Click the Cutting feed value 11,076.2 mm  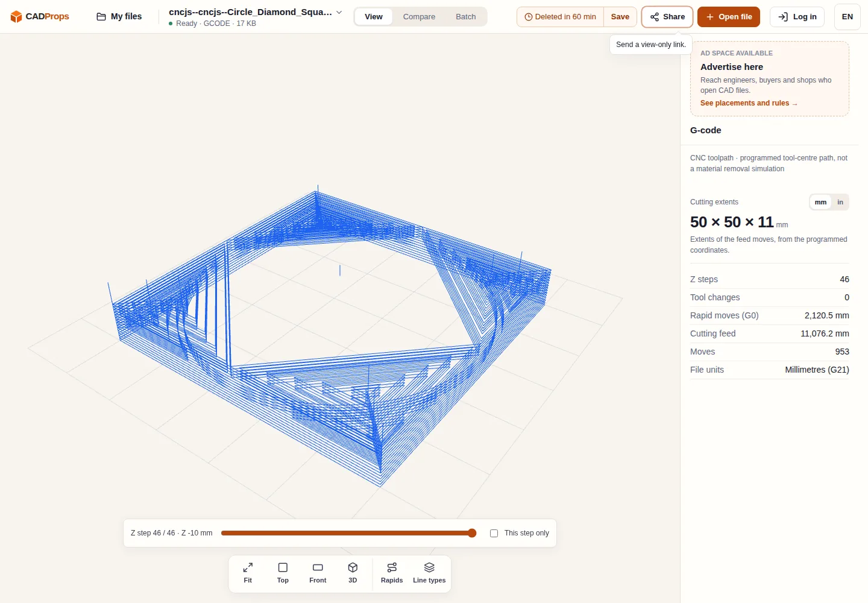[x=825, y=333]
